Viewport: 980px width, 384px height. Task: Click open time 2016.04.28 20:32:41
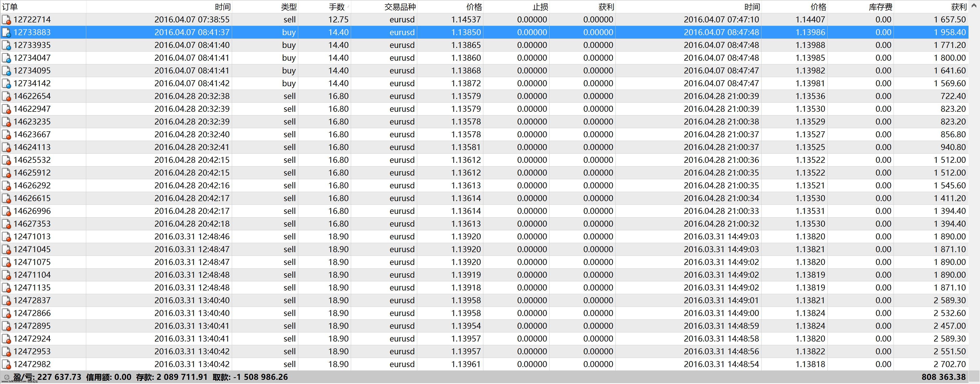192,147
